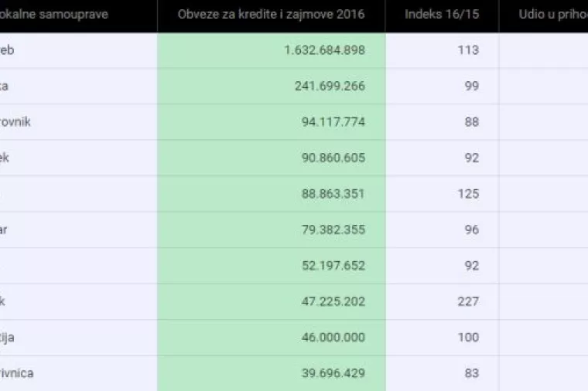Viewport: 588px width, 391px height.
Task: Sort by Obveze za kredite i zajmove 2016 header
Action: 271,15
